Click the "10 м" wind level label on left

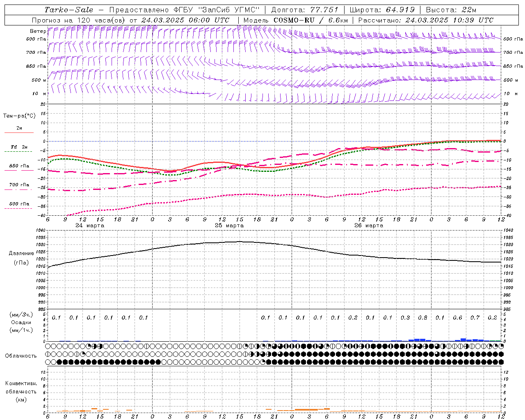click(39, 94)
